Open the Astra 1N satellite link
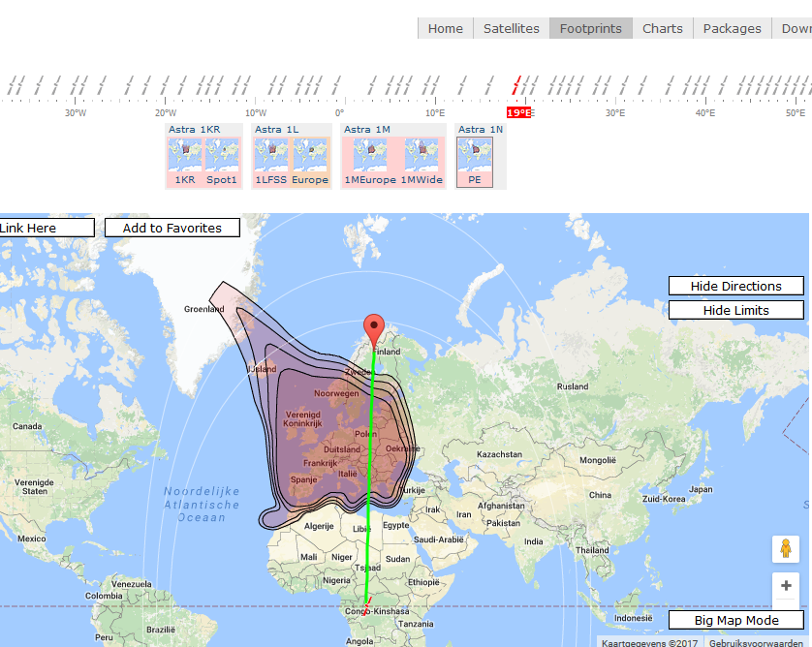Screen dimensions: 812x647 [481, 130]
